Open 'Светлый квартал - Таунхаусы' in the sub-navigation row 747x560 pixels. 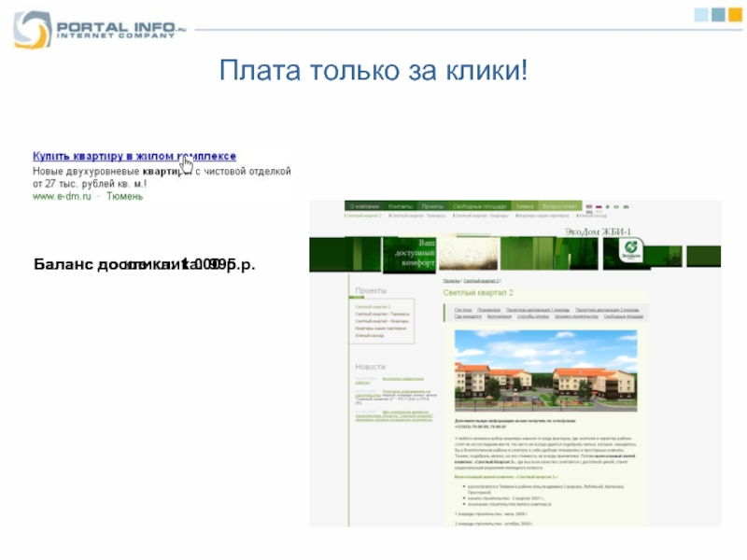417,216
